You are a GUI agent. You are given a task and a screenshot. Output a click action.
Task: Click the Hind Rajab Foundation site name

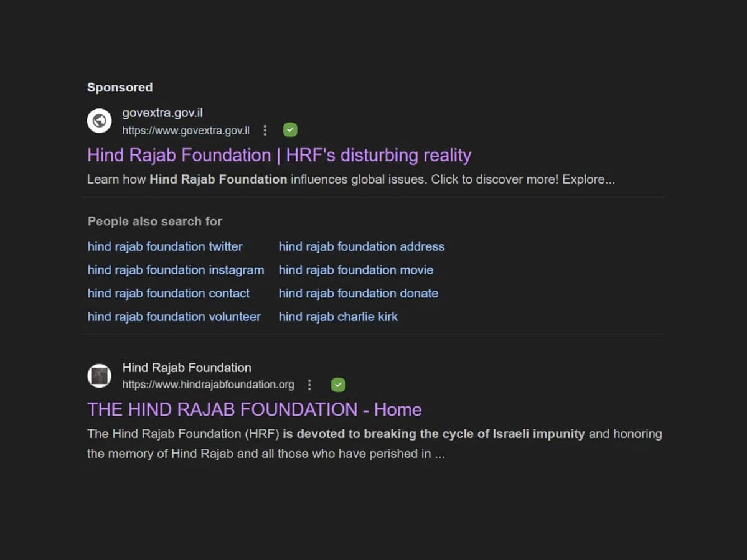(x=186, y=367)
